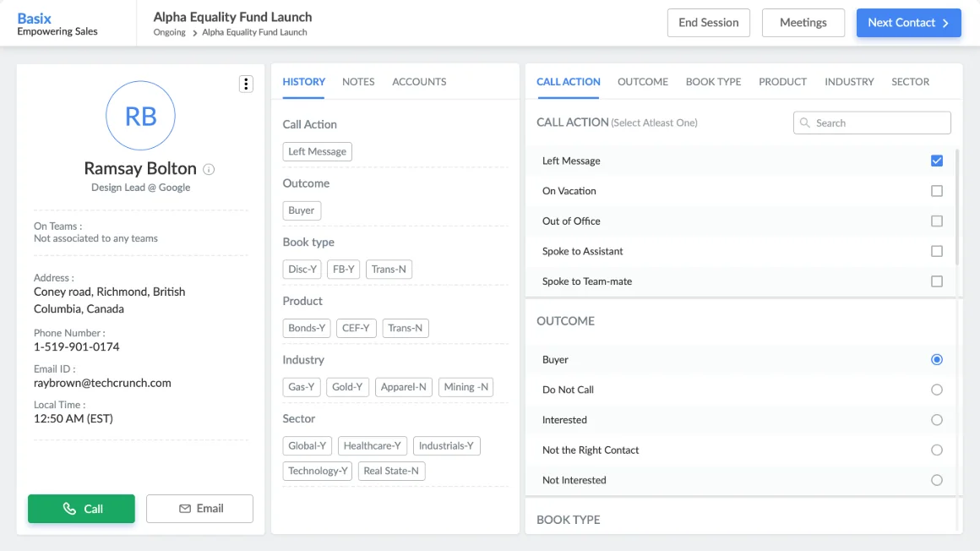Uncheck the Left Message checkbox
The image size is (980, 551).
[x=936, y=161]
